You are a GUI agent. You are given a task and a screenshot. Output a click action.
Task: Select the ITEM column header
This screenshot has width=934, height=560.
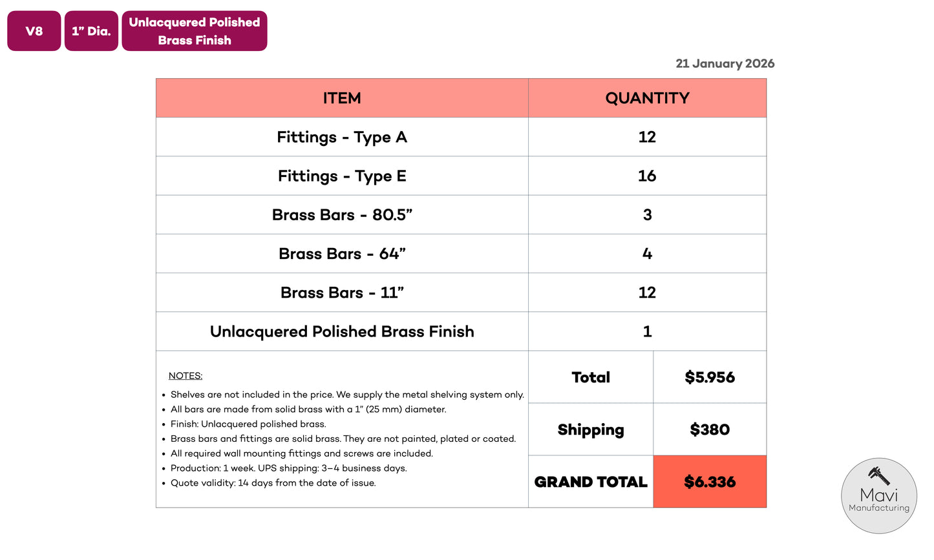(342, 98)
